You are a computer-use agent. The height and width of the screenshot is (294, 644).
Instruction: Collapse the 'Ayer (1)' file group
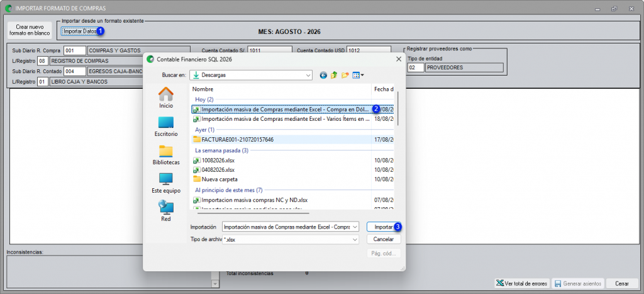pyautogui.click(x=205, y=130)
